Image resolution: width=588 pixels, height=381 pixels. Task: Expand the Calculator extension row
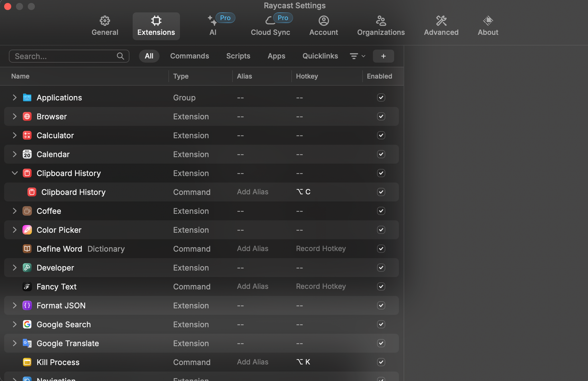click(15, 135)
